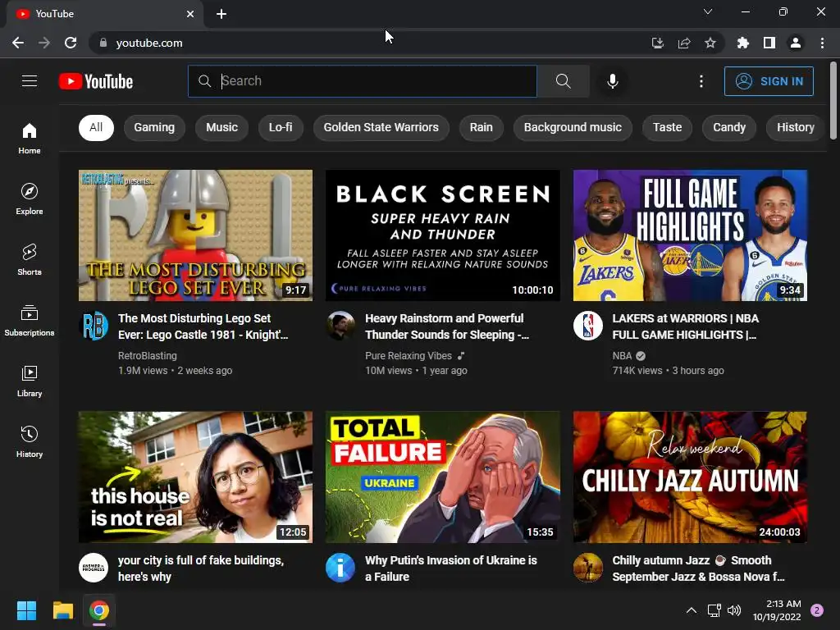Viewport: 840px width, 630px height.
Task: Click the SIGN IN button
Action: (769, 81)
